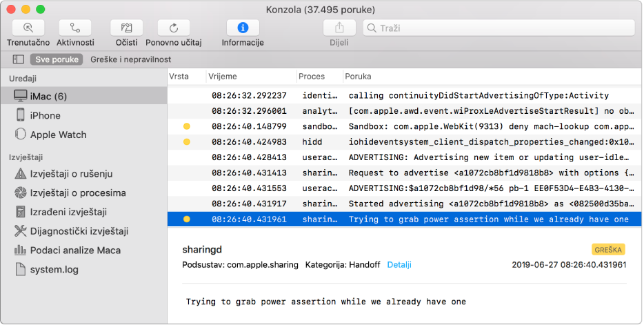Image resolution: width=644 pixels, height=325 pixels.
Task: Open Podaci analize Maca item
Action: click(84, 250)
